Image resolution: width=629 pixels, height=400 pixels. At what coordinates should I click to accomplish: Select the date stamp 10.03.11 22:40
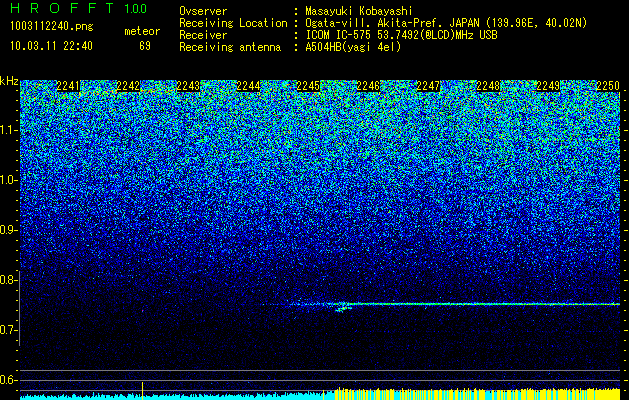tap(51, 46)
